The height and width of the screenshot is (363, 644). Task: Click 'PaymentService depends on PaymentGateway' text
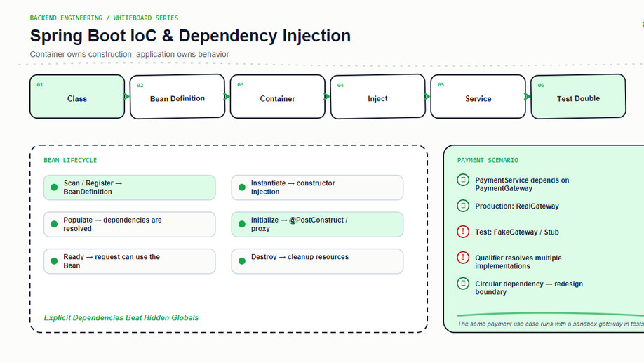click(x=522, y=184)
